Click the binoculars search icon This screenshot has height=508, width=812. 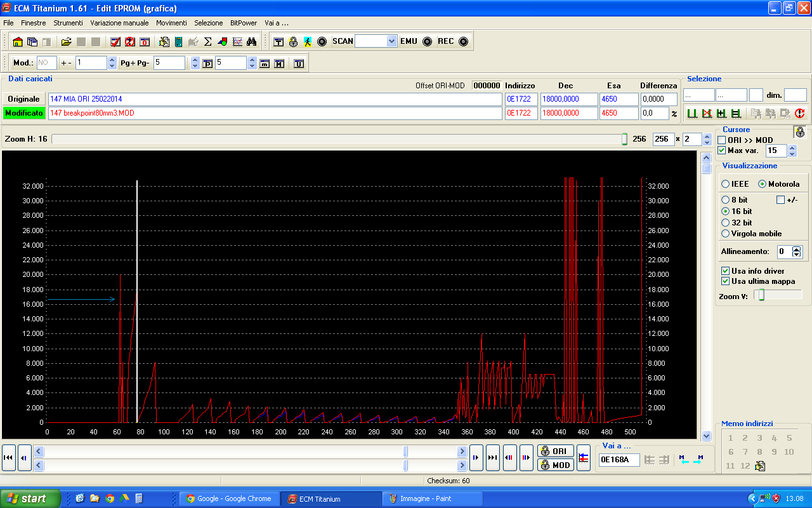[x=252, y=42]
